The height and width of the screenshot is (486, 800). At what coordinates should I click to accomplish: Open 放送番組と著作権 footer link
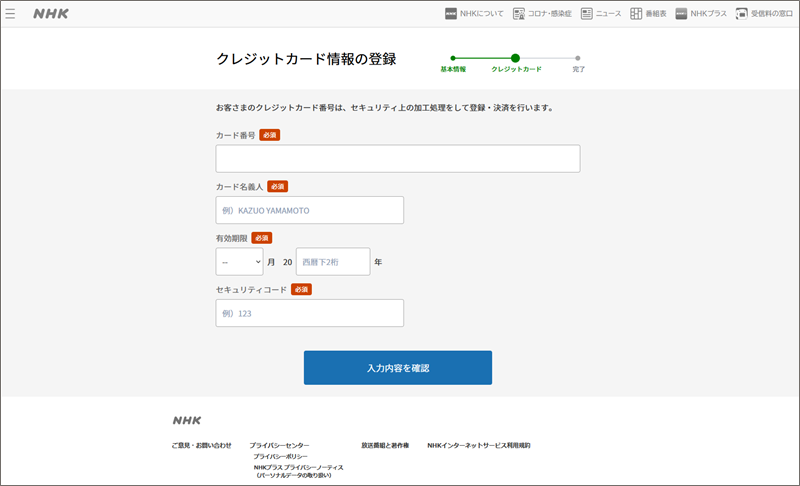(385, 445)
